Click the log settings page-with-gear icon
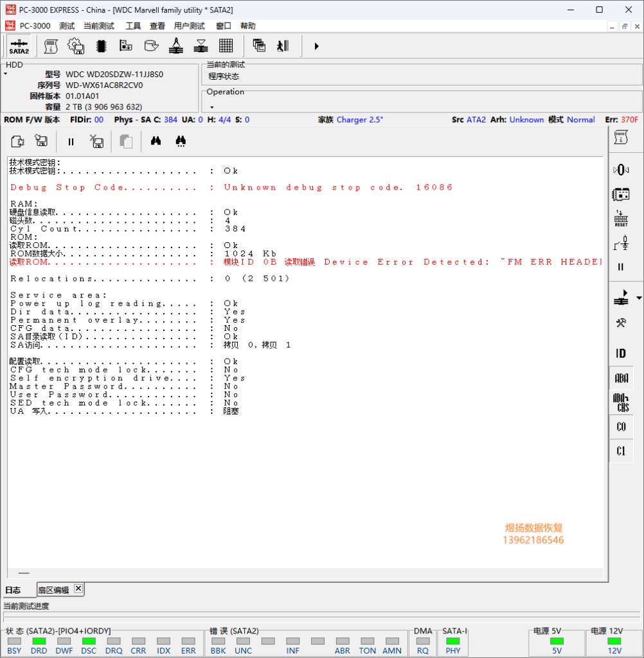Screen dimensions: 644x658 17,141
